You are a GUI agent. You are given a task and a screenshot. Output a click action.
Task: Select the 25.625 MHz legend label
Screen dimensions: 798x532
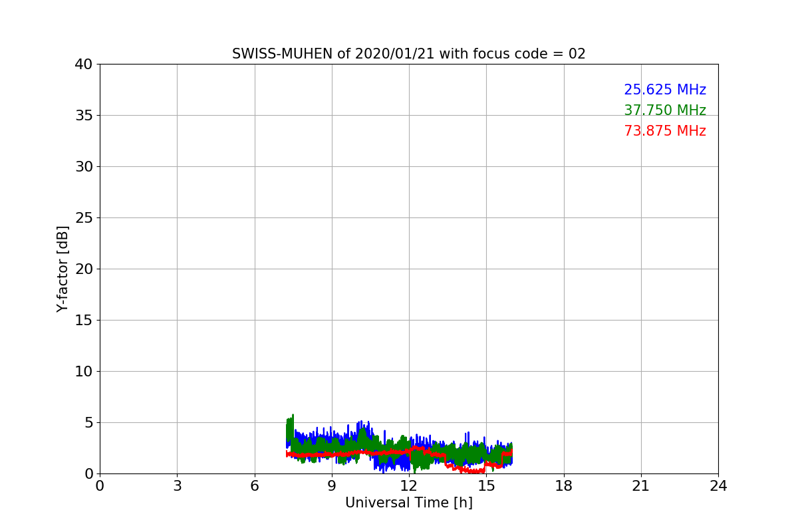click(665, 90)
